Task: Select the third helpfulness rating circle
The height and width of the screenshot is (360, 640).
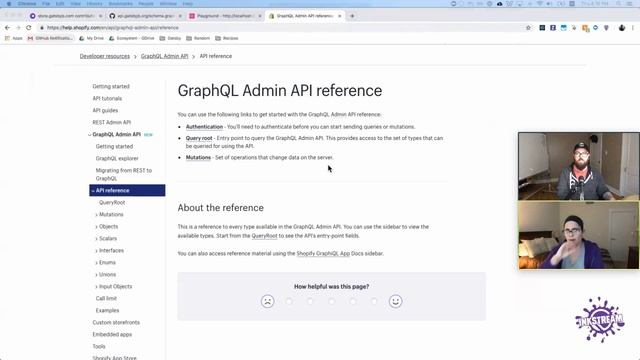Action: [310, 301]
